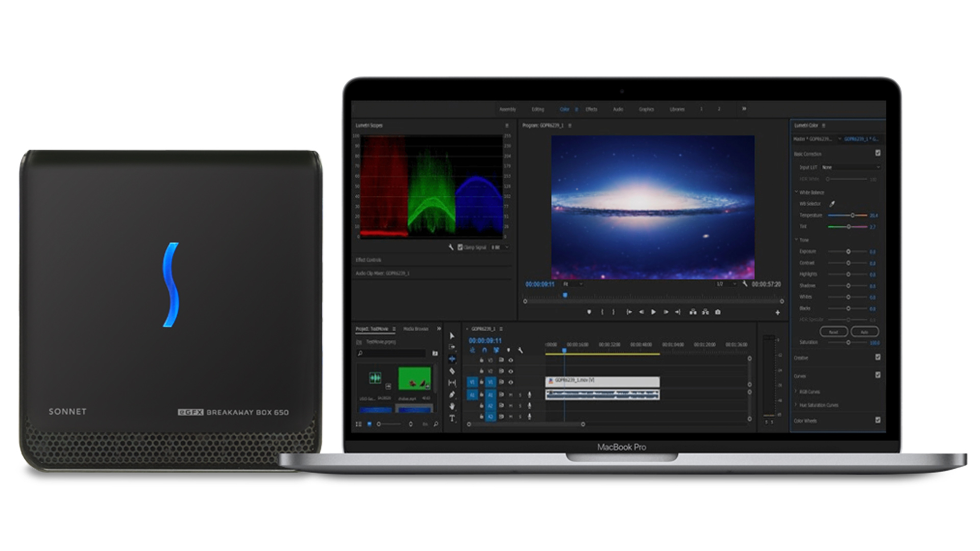Open the Input LUT dropdown
Screen dimensions: 980x551
(851, 167)
